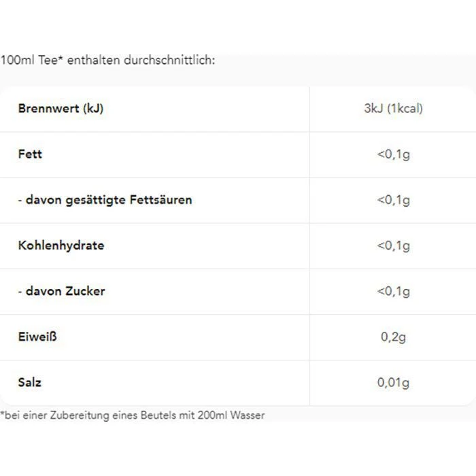Click the gesättigte Fettsäuren '<0,1g' value
This screenshot has width=476, height=476.
(393, 200)
